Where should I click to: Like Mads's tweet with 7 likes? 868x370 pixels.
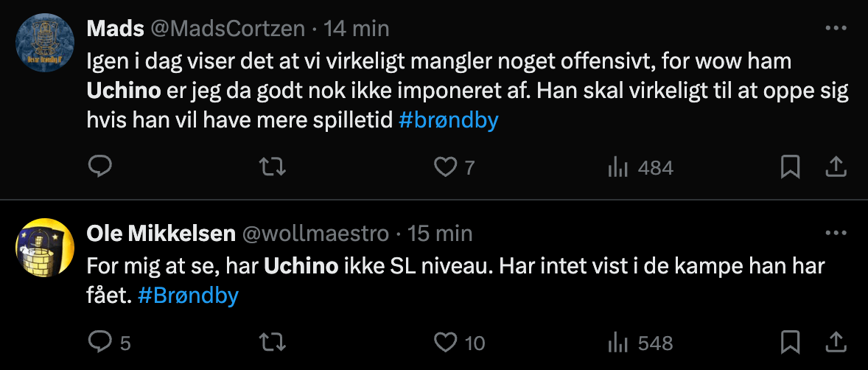pos(454,167)
